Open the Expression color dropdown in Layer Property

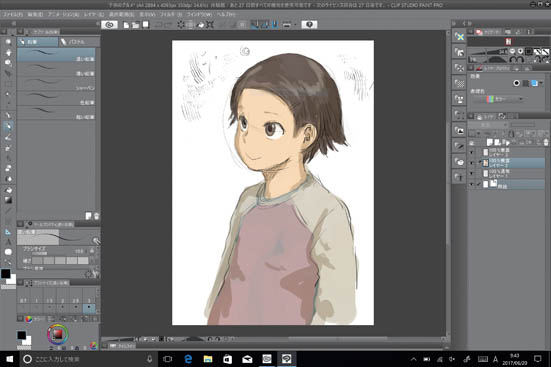pos(499,99)
